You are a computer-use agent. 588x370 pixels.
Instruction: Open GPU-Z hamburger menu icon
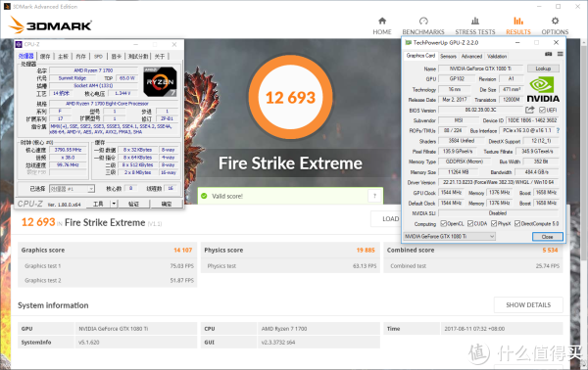pos(560,54)
